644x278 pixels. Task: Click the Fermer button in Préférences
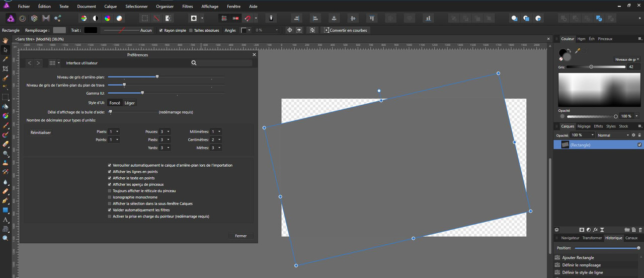pos(241,236)
